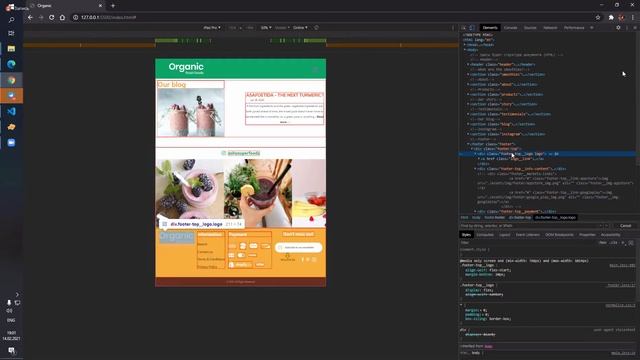Add a new style rule plus icon
Image resolution: width=640 pixels, height=360 pixels.
point(623,242)
